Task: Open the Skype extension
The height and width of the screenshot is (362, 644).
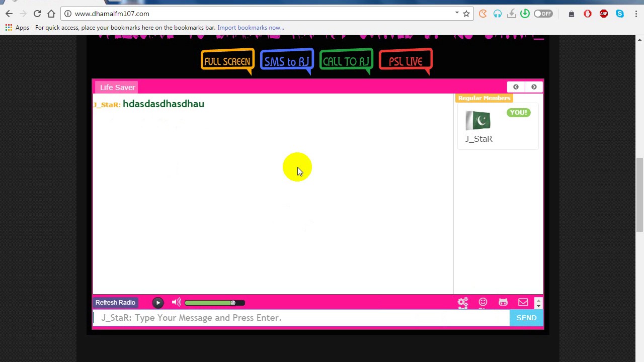Action: (620, 14)
